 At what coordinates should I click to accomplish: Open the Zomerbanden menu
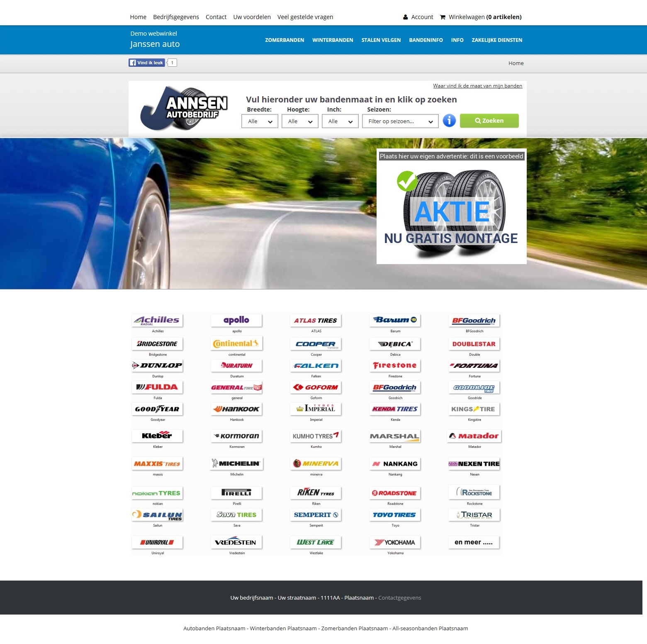point(285,40)
